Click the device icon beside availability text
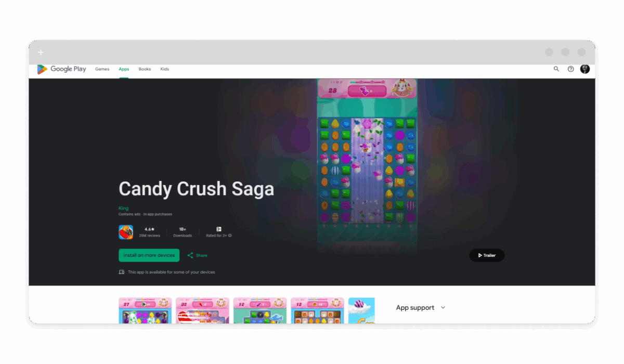Image resolution: width=624 pixels, height=364 pixels. (x=122, y=272)
